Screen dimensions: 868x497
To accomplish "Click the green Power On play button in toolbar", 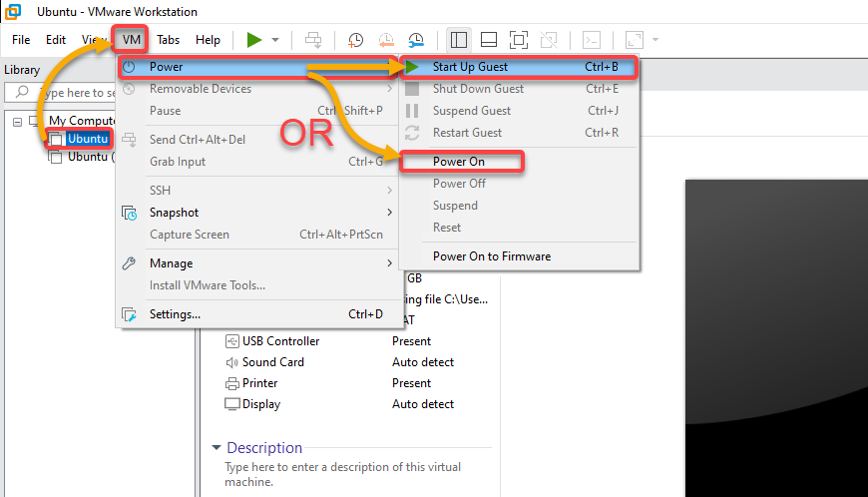I will (x=254, y=40).
